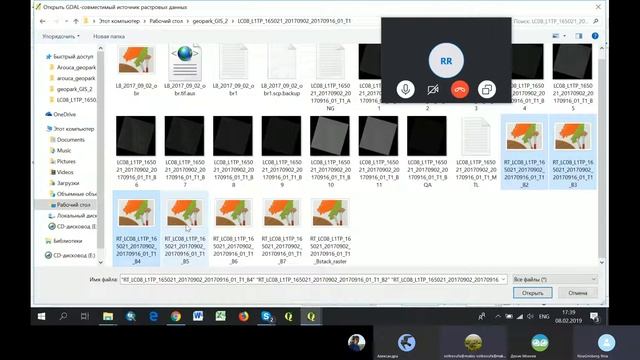The height and width of the screenshot is (360, 640).
Task: Go up one folder with the up arrow
Action: [76, 21]
